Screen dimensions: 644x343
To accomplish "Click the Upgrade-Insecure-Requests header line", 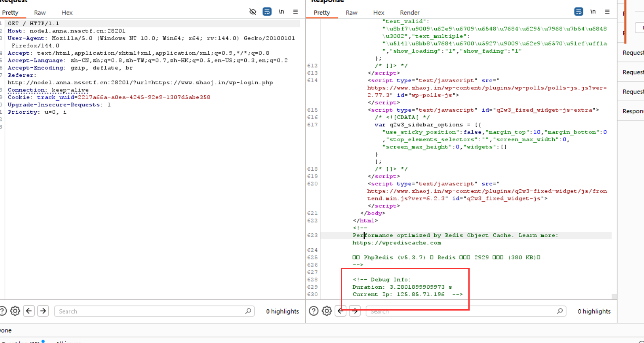I will [x=59, y=105].
